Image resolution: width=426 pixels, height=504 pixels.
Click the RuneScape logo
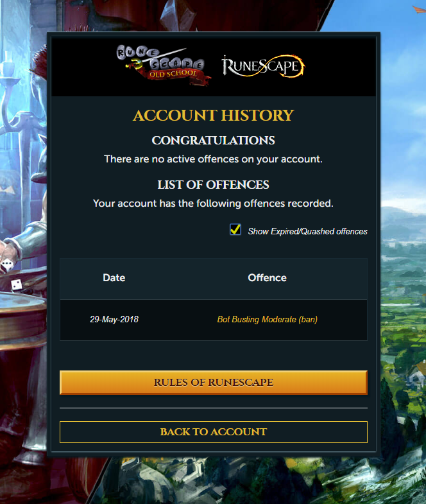click(x=263, y=66)
